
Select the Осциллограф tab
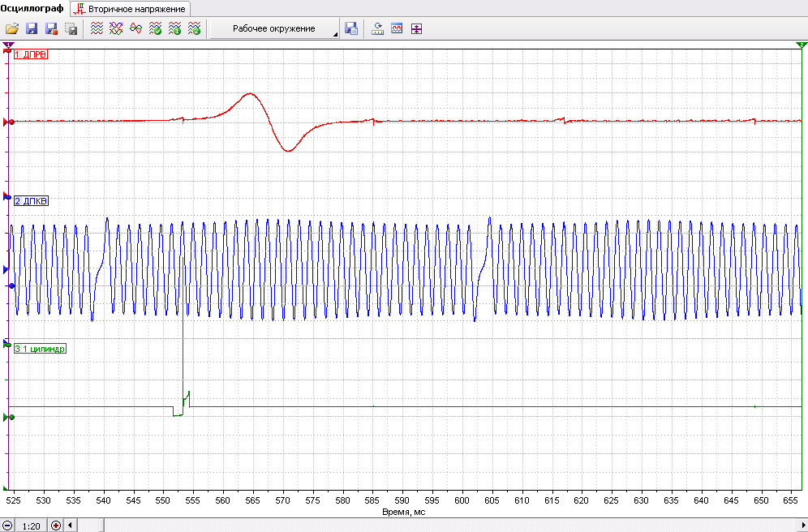32,9
